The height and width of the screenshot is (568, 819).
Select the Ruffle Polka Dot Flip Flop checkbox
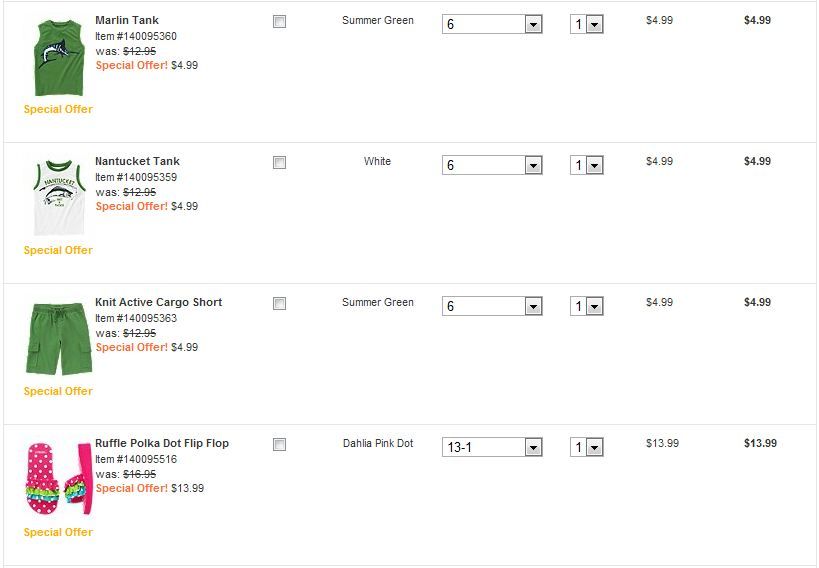coord(280,444)
